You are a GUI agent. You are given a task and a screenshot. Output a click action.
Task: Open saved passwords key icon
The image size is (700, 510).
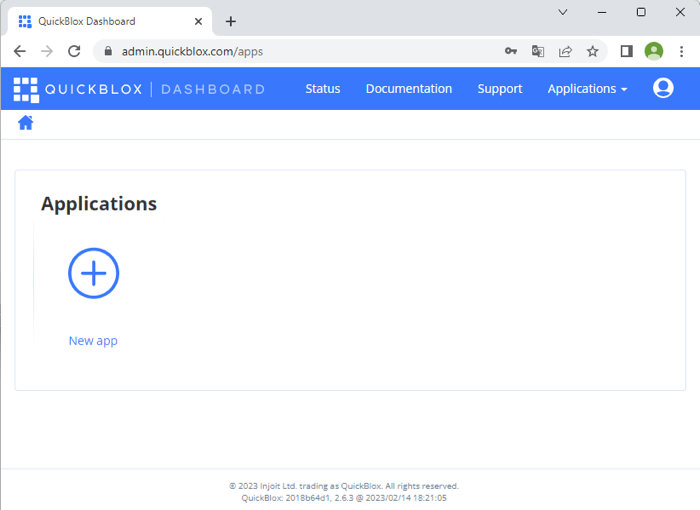pos(511,51)
